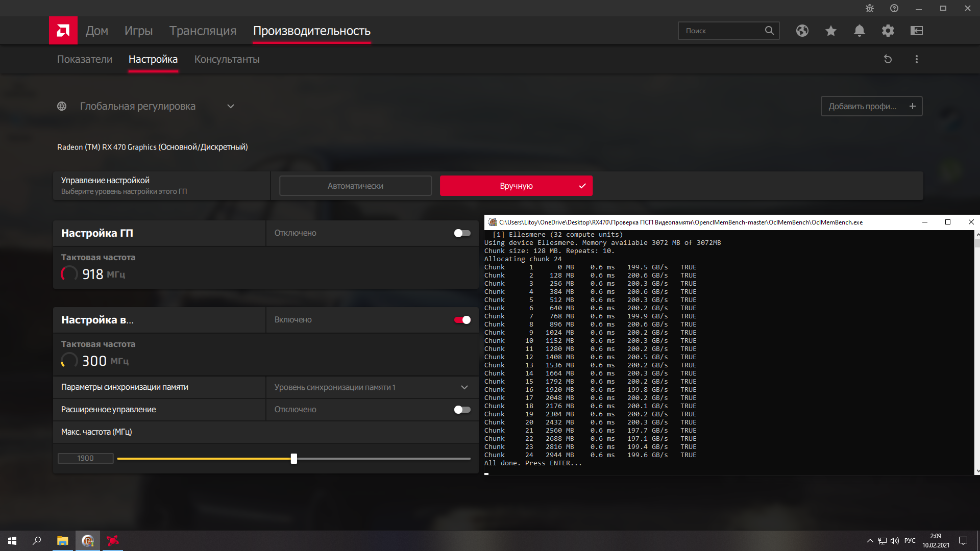Click the reset arrow icon
This screenshot has height=551, width=980.
888,59
